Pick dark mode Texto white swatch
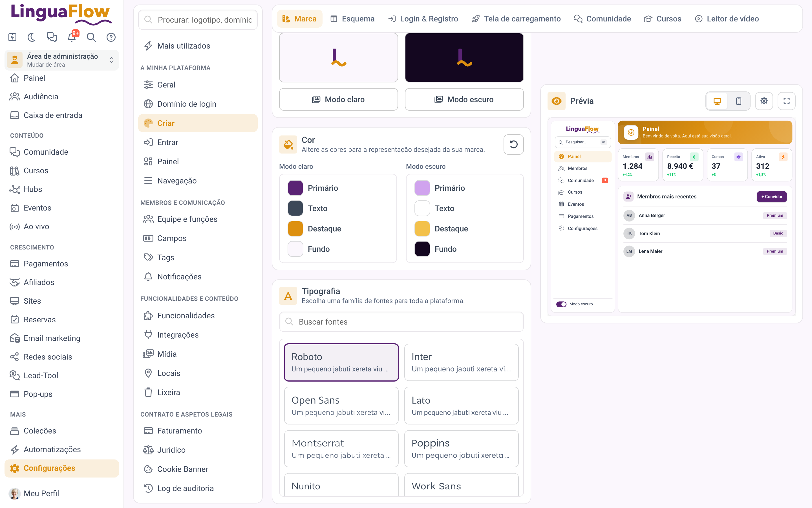The height and width of the screenshot is (508, 812). pos(422,208)
